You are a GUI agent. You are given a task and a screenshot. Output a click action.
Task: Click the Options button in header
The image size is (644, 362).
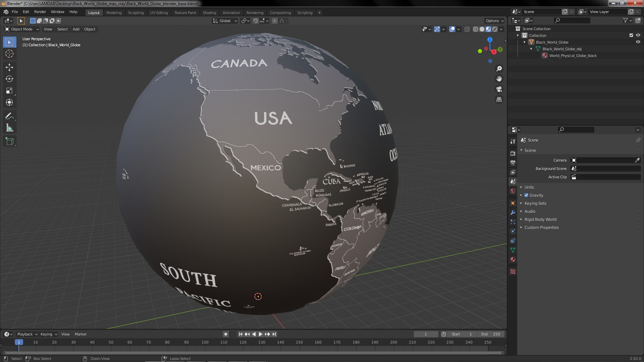pos(494,21)
